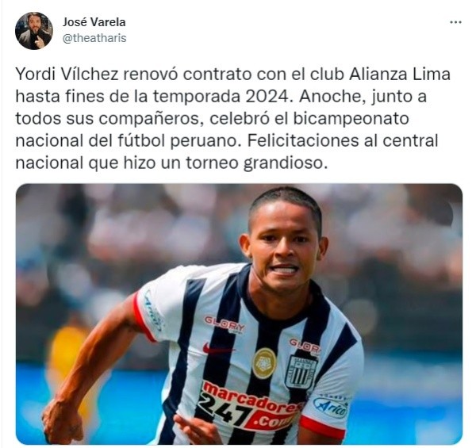Visit the @theatharis handle link
476x448 pixels.
pos(94,38)
